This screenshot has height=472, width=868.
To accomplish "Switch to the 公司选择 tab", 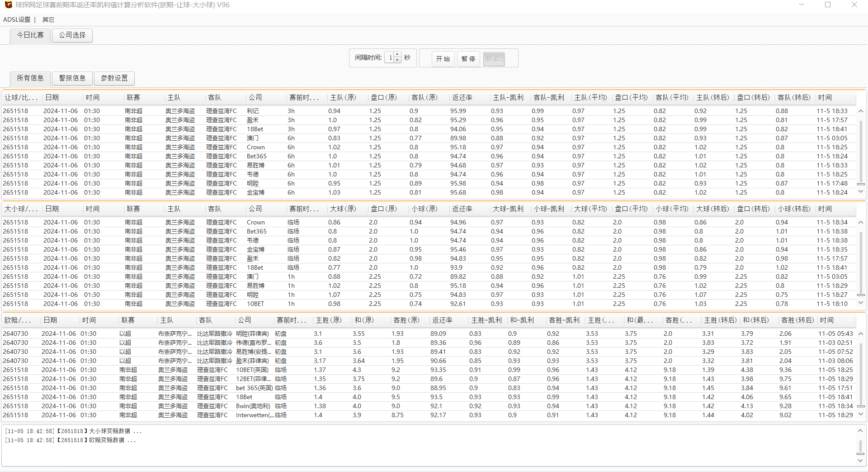I will click(72, 35).
